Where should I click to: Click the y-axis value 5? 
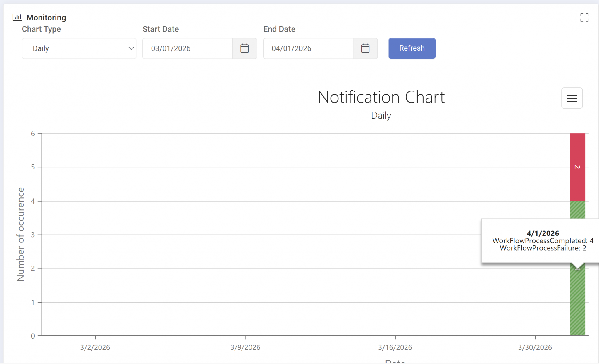pyautogui.click(x=33, y=167)
